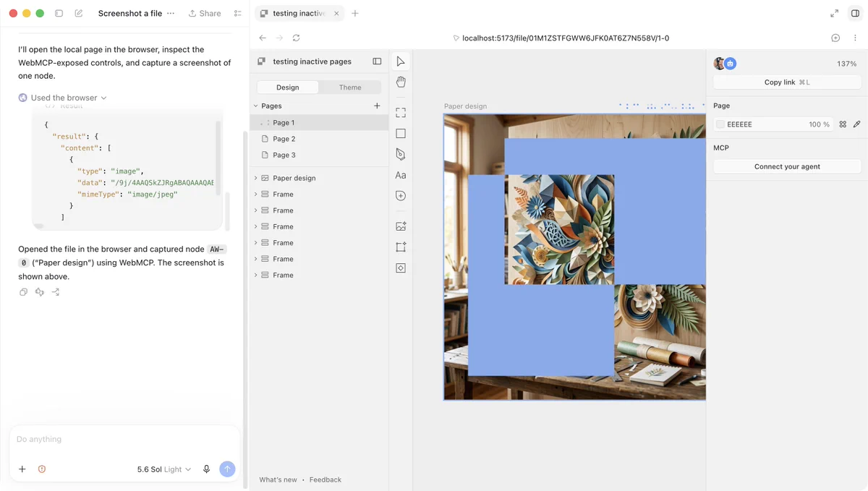This screenshot has height=491, width=868.
Task: Click the expand arrows icon at top right
Action: (835, 13)
